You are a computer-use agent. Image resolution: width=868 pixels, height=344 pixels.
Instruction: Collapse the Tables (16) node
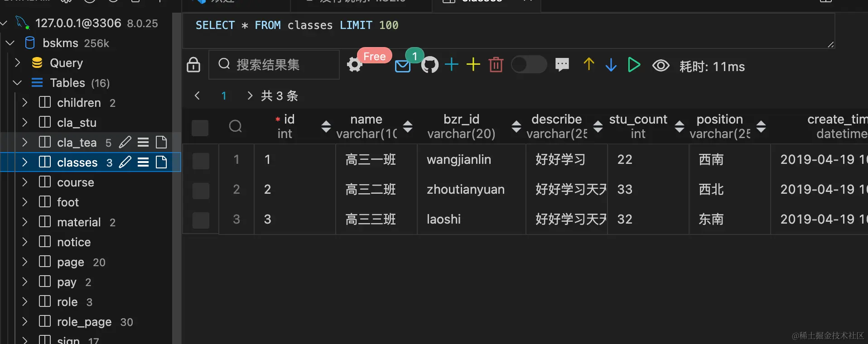pyautogui.click(x=18, y=83)
